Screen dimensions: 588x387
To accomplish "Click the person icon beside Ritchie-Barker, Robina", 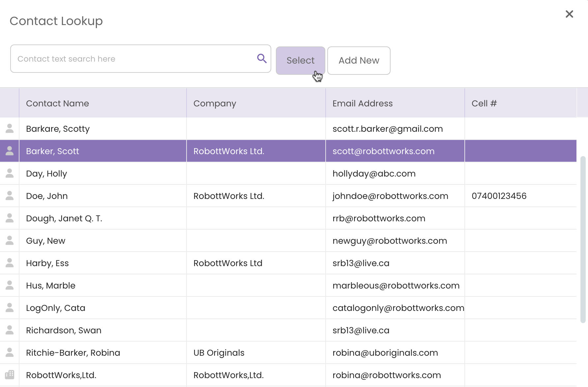I will pos(10,352).
